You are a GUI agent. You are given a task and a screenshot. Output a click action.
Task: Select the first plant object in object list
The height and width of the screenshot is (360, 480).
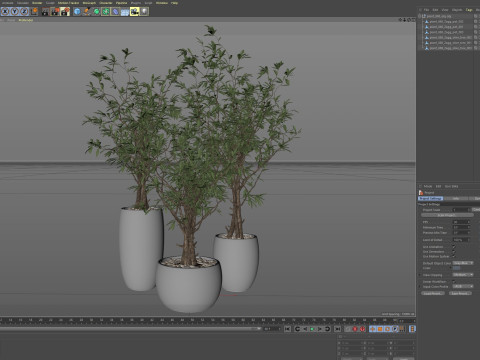coord(446,21)
